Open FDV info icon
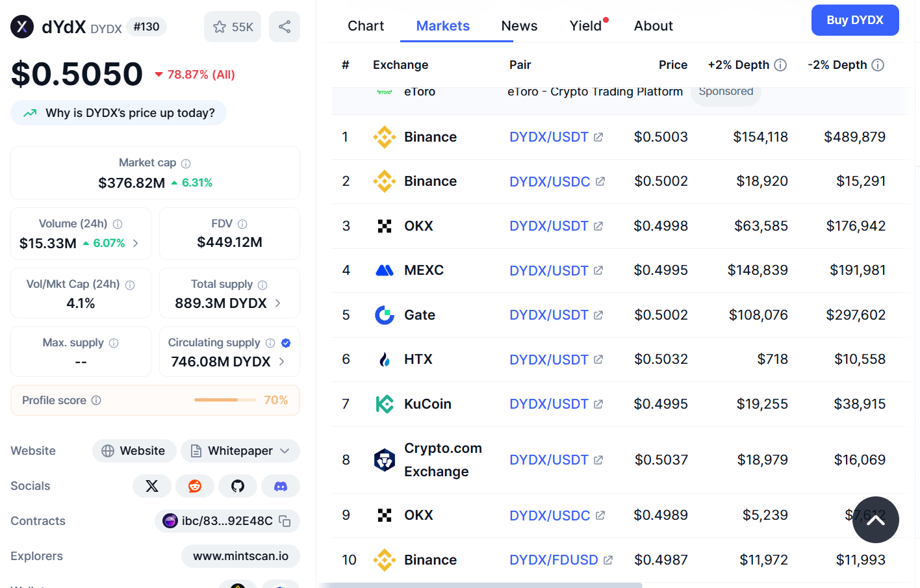This screenshot has height=588, width=920. pos(242,224)
